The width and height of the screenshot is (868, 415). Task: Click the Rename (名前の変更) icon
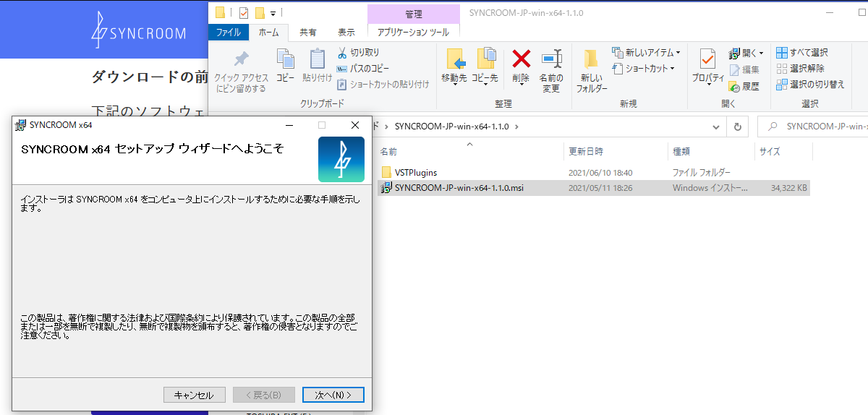click(x=551, y=59)
